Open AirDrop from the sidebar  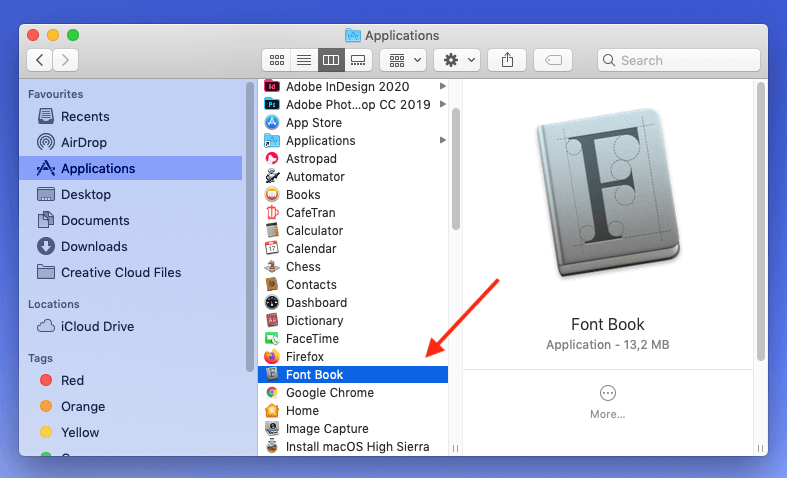[x=83, y=143]
